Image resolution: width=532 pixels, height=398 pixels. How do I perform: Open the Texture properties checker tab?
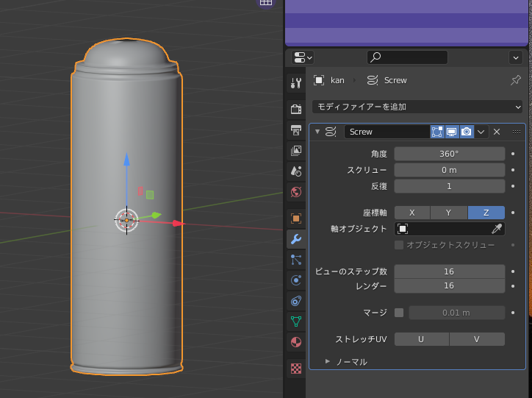(x=296, y=369)
